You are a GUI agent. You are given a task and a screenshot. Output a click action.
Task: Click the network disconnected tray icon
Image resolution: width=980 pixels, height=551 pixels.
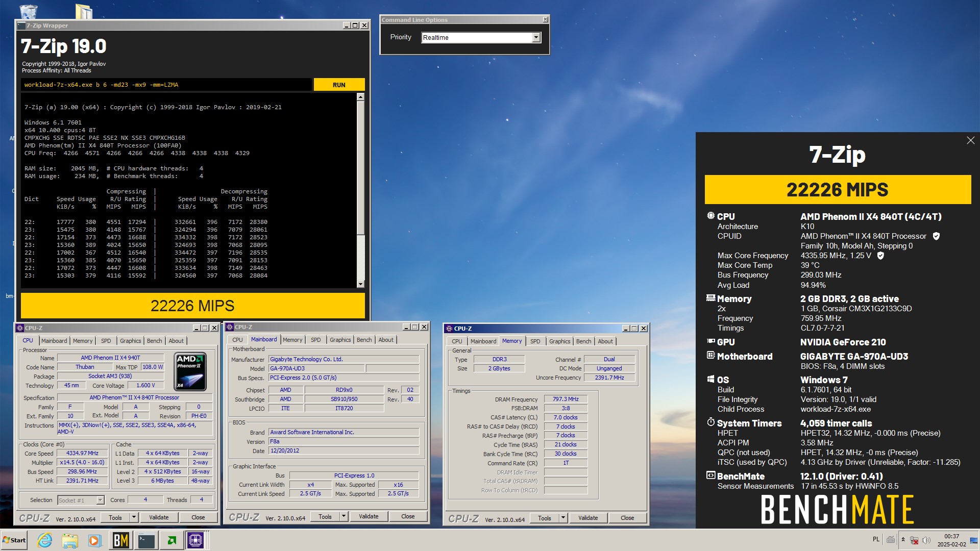tap(914, 540)
